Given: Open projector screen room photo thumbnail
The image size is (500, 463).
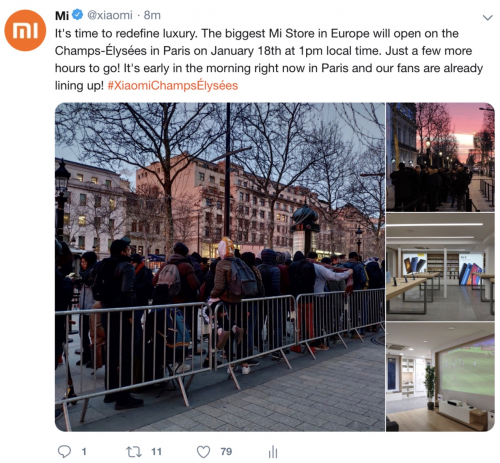Looking at the screenshot, I should pyautogui.click(x=440, y=377).
